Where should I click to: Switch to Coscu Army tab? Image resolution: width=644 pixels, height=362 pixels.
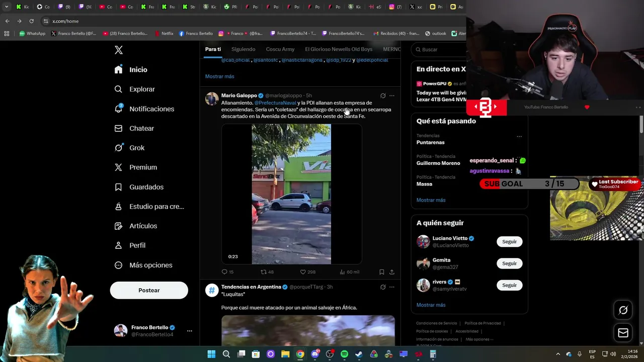[280, 49]
